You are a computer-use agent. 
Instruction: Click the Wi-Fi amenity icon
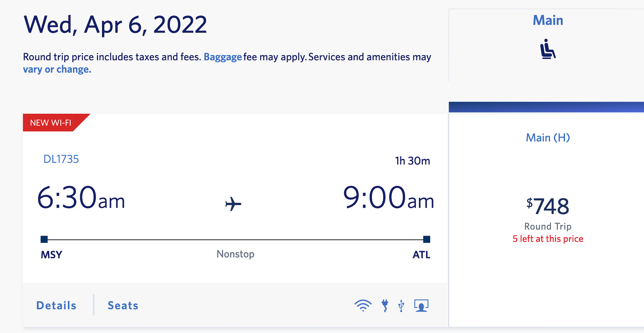coord(363,305)
